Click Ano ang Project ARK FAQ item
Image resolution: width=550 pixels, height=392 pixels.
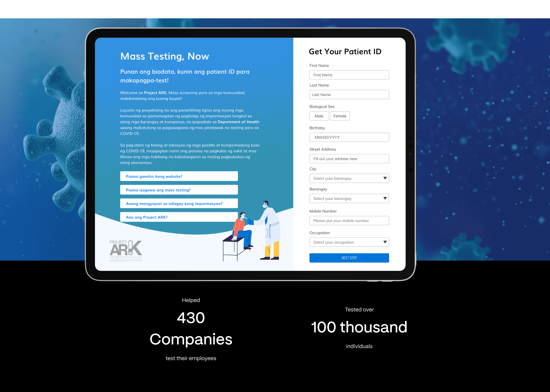pyautogui.click(x=179, y=217)
